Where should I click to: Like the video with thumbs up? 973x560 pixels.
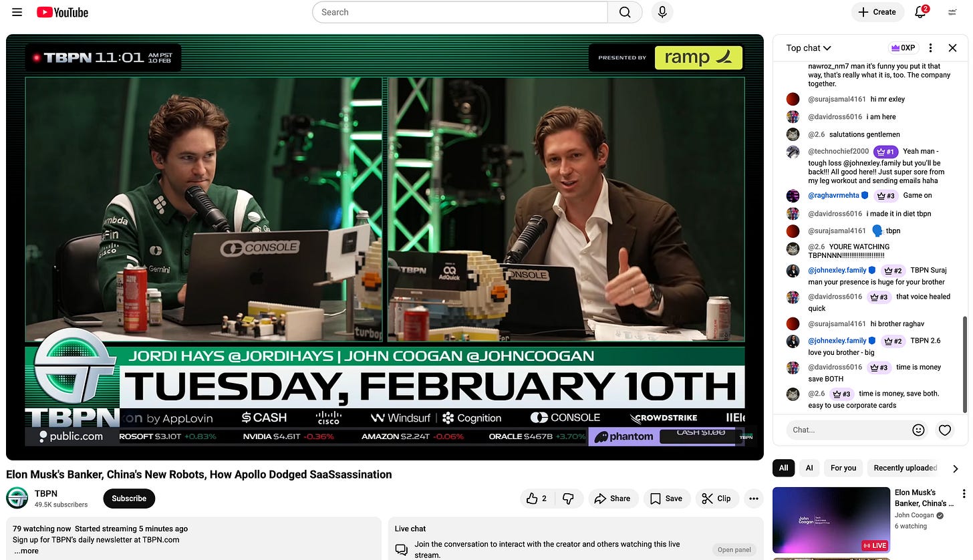(537, 499)
